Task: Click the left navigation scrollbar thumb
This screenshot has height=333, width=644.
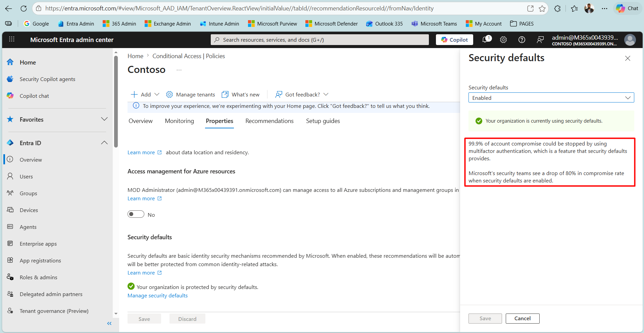Action: point(116,101)
